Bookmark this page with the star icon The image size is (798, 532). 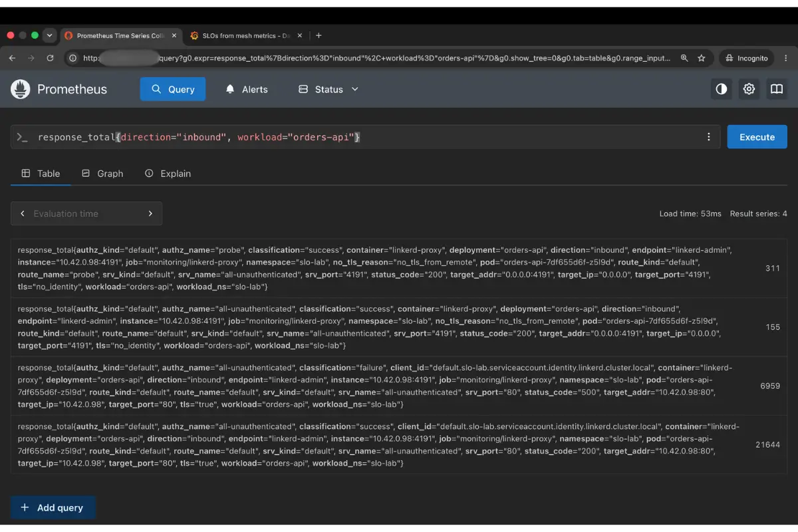click(701, 59)
